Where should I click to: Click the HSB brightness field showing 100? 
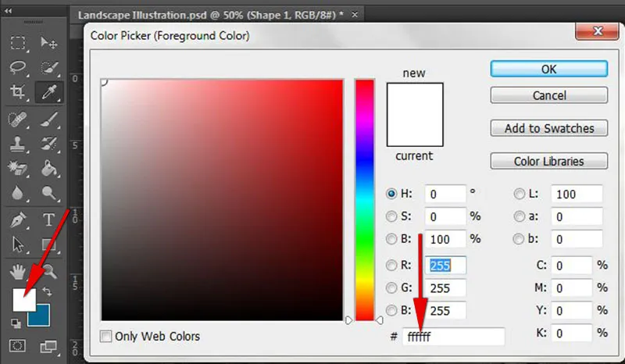445,239
